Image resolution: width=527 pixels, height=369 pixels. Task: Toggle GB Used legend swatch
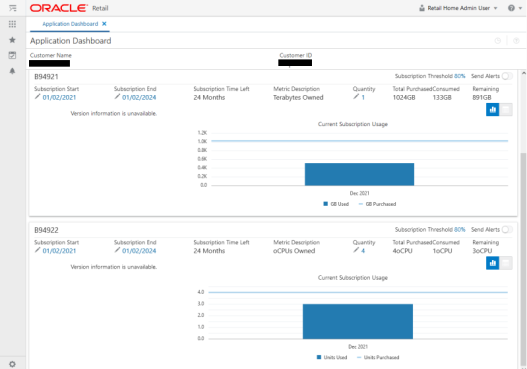pyautogui.click(x=325, y=204)
